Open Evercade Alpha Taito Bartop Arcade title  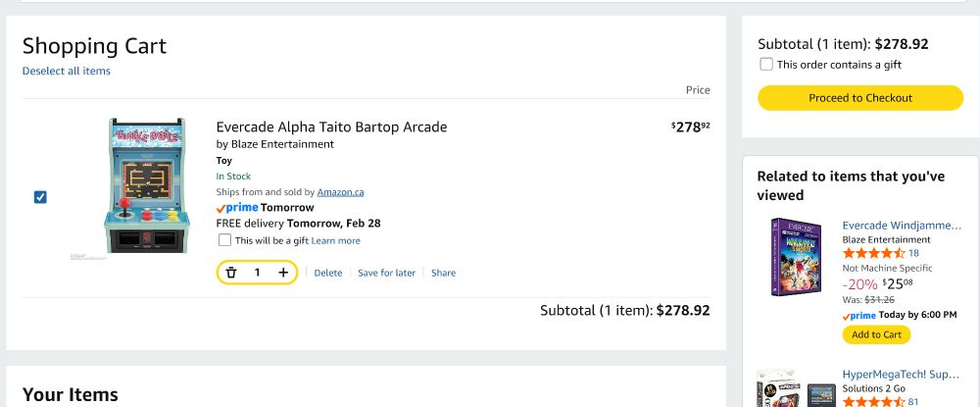(331, 127)
